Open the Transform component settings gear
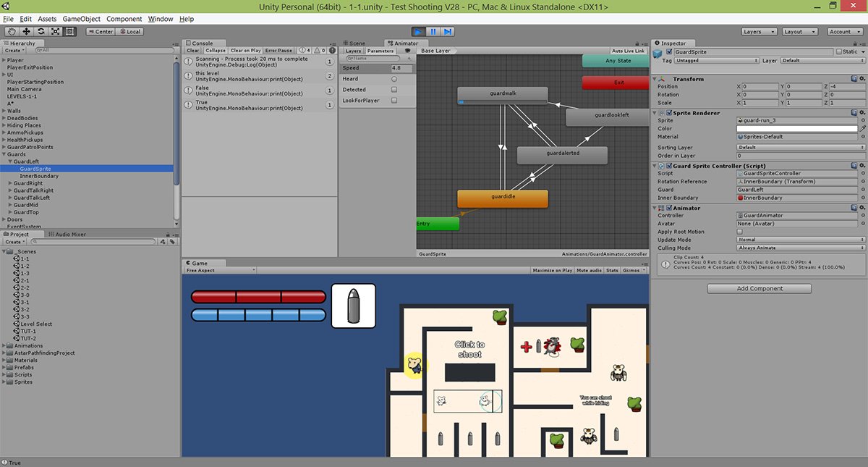The image size is (868, 467). pos(863,78)
